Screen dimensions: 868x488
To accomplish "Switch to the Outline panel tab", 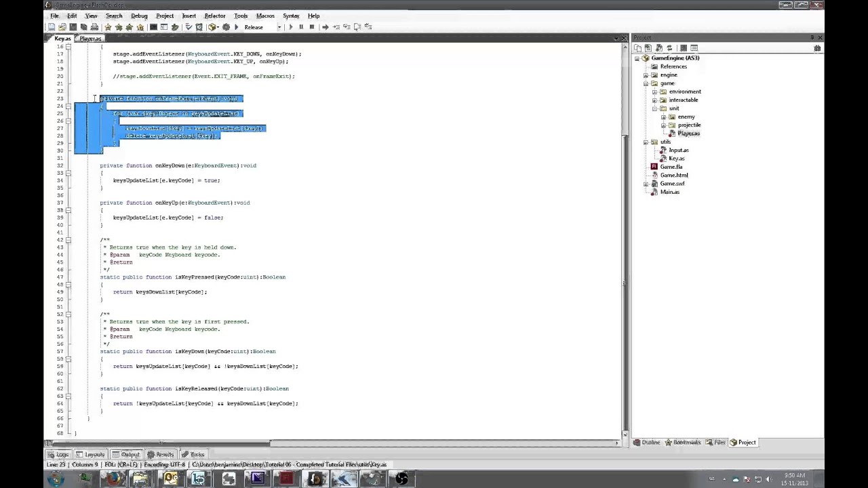I will pyautogui.click(x=647, y=443).
